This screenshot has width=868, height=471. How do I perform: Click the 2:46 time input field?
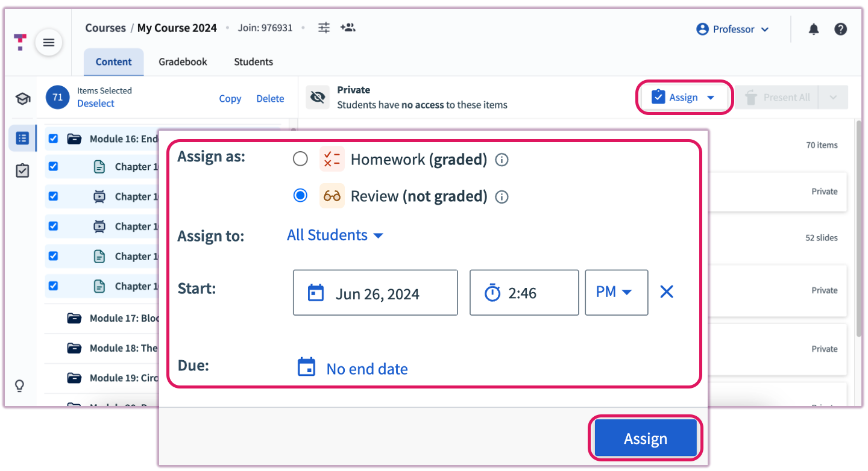click(x=524, y=292)
